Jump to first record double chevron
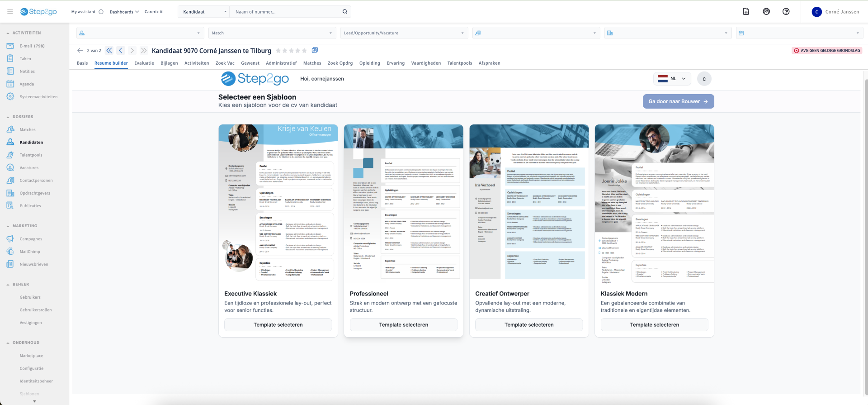Viewport: 868px width, 405px height. pos(109,51)
